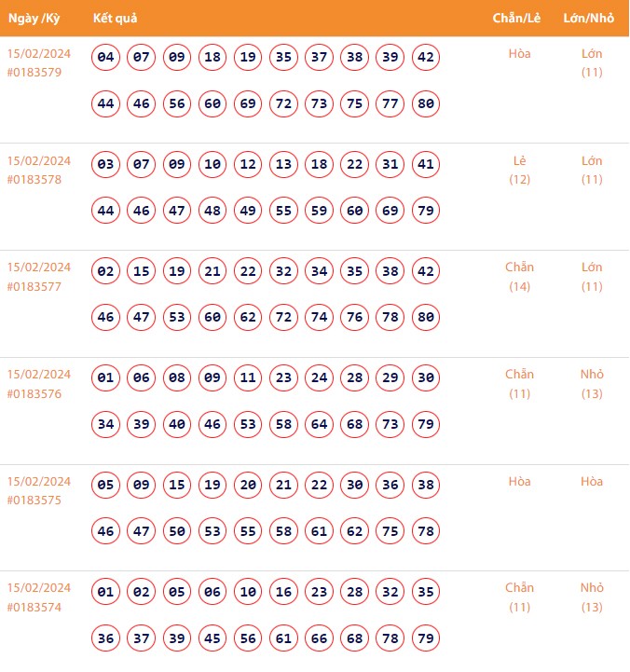
Task: Click the #0183576 draw link
Action: 34,393
